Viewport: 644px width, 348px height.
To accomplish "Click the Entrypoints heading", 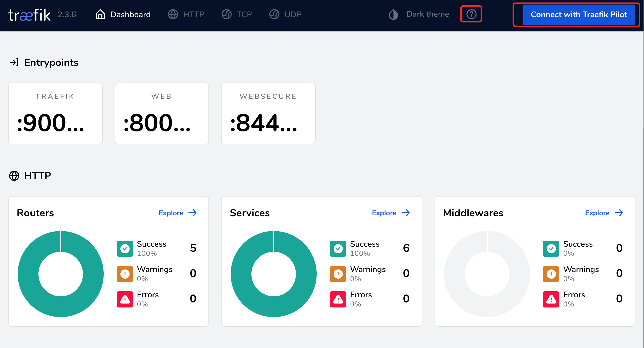I will 51,62.
